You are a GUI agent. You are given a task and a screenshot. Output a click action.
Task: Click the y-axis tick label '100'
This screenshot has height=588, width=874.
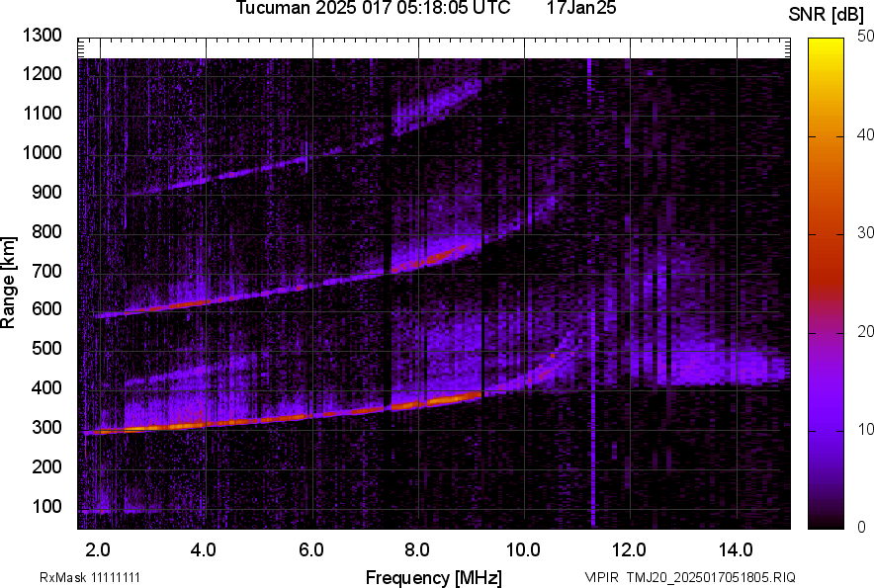pos(48,507)
